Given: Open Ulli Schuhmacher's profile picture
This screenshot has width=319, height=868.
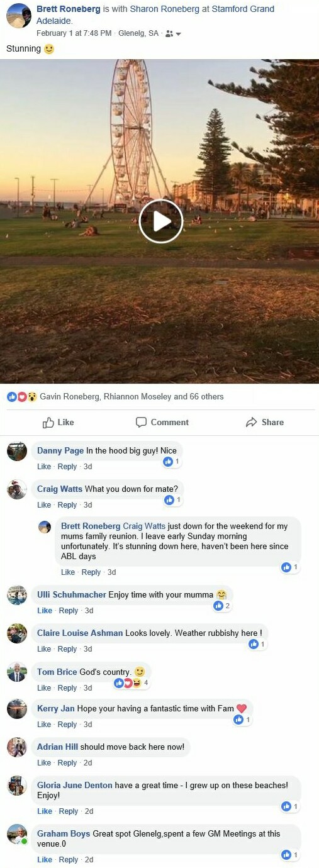Looking at the screenshot, I should (x=17, y=595).
